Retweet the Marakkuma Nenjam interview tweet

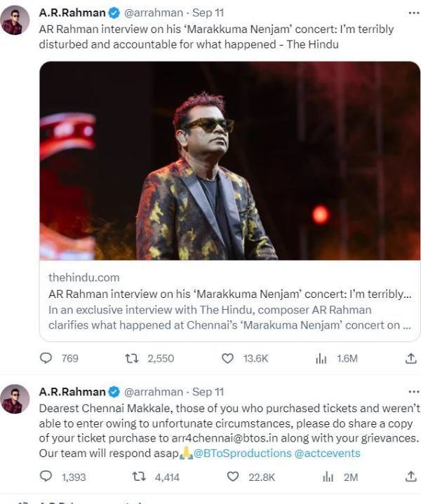(132, 358)
